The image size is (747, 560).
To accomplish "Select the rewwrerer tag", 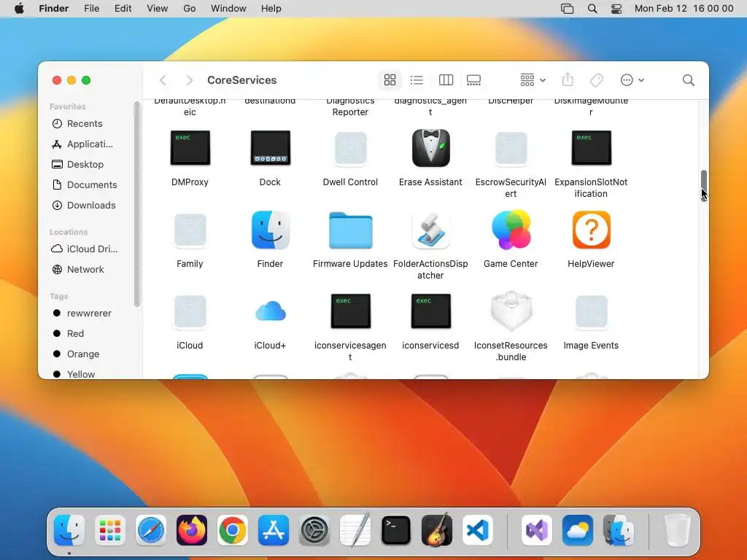I will click(x=90, y=314).
